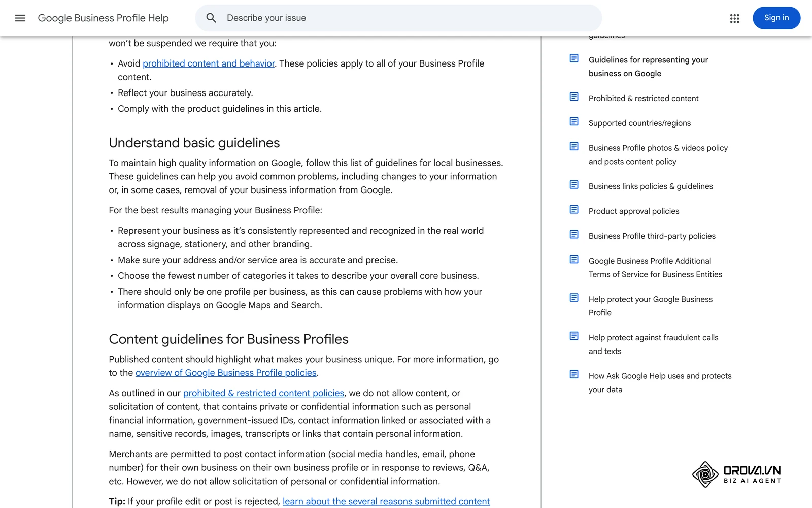Click 'Reflect your business accurately.' bullet
The image size is (812, 508).
click(185, 93)
